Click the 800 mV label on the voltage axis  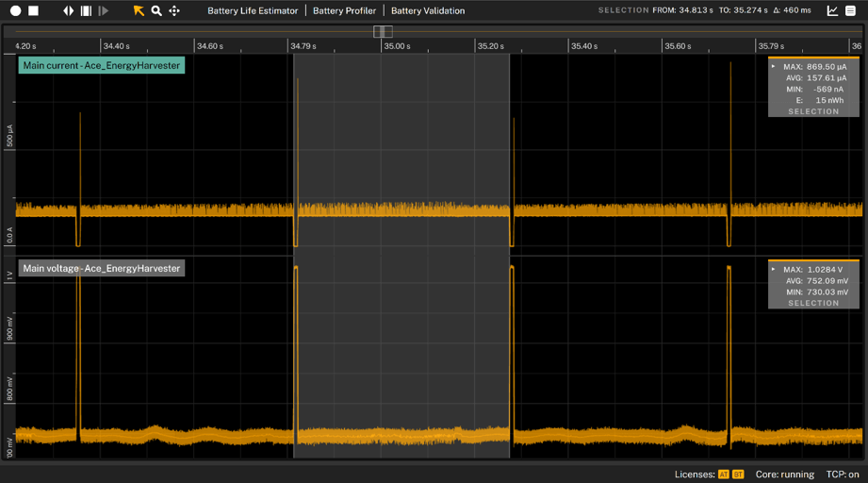9,389
